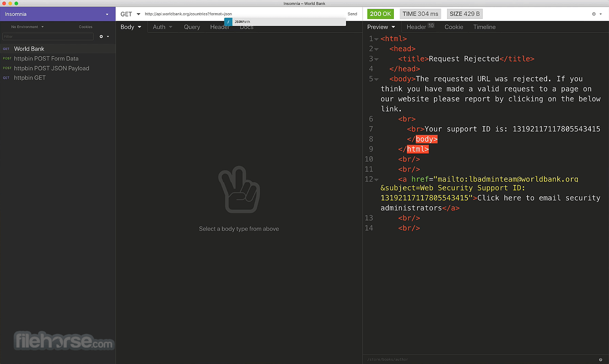Select the httpbin GET request

click(x=58, y=78)
